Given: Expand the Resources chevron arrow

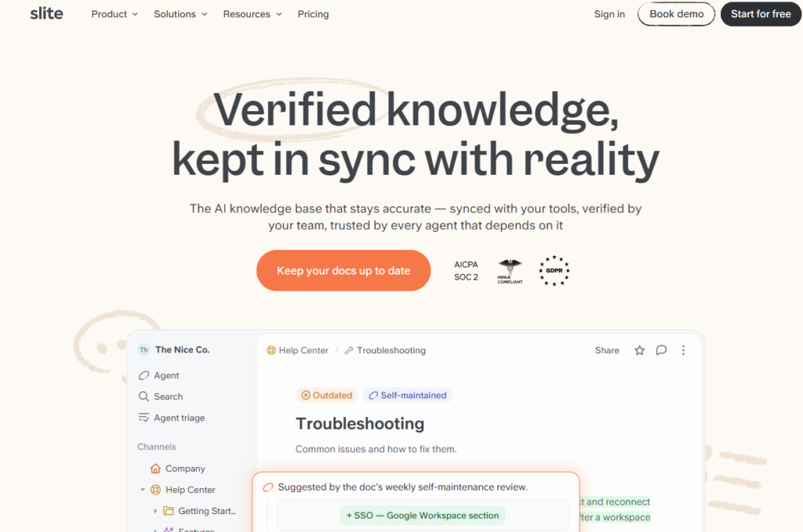Looking at the screenshot, I should [x=279, y=14].
